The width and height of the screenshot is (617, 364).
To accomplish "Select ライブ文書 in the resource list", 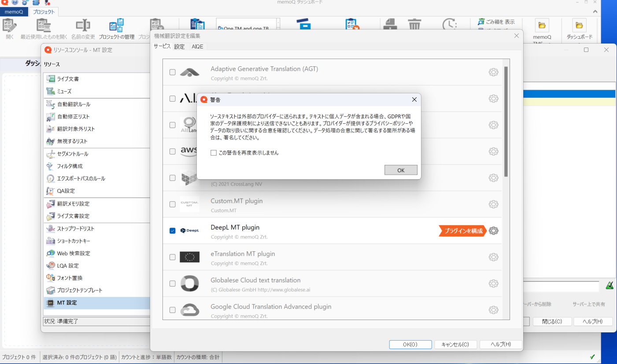I will pyautogui.click(x=97, y=79).
